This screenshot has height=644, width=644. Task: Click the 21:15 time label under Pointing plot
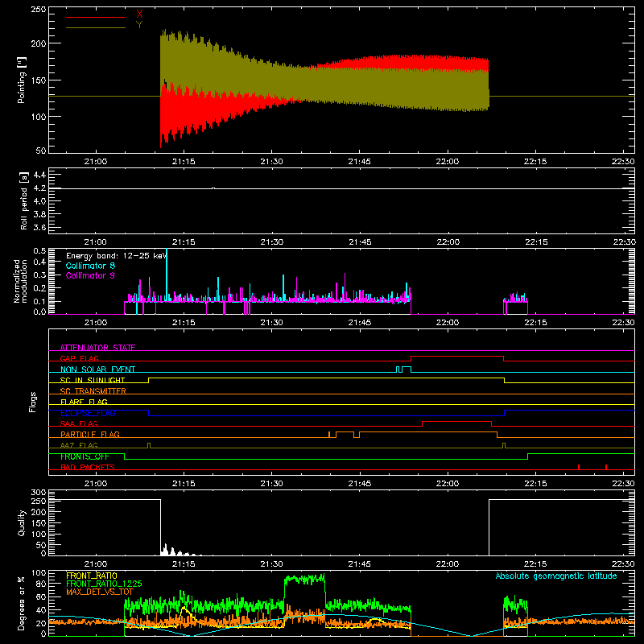pos(184,162)
